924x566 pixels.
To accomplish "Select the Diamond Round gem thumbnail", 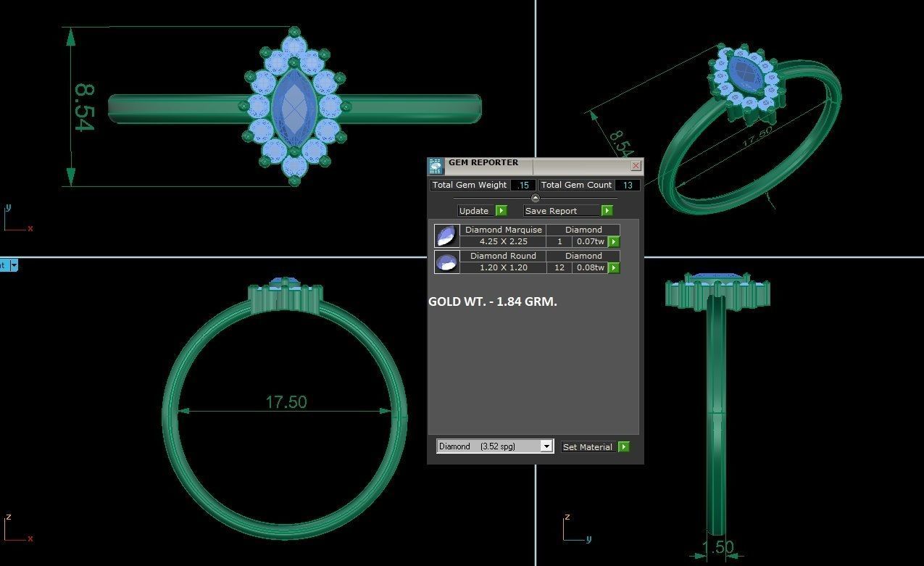I will tap(446, 262).
